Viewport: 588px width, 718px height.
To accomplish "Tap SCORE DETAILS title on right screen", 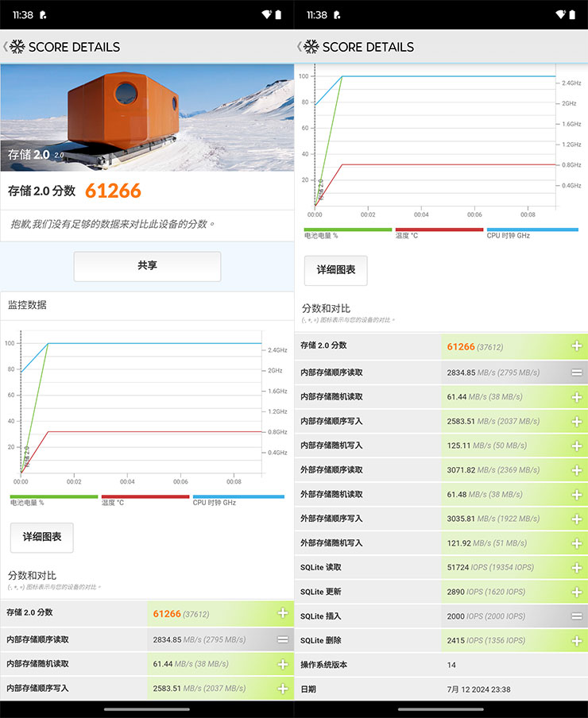I will [368, 47].
